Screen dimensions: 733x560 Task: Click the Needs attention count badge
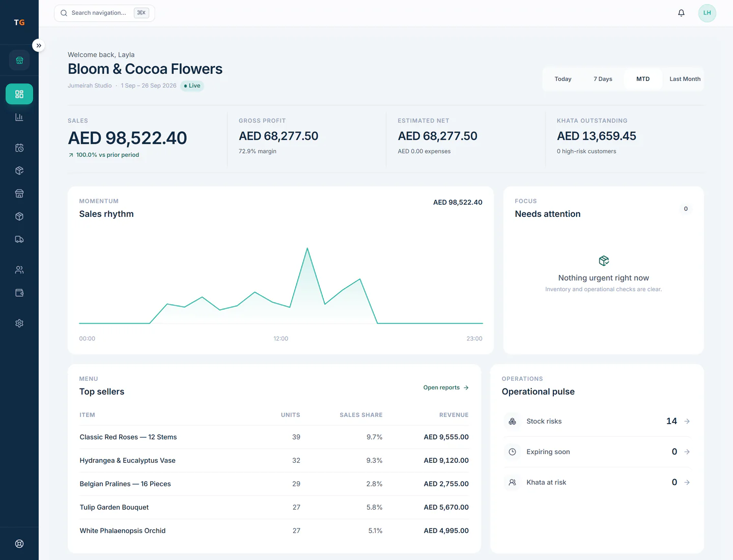click(686, 209)
